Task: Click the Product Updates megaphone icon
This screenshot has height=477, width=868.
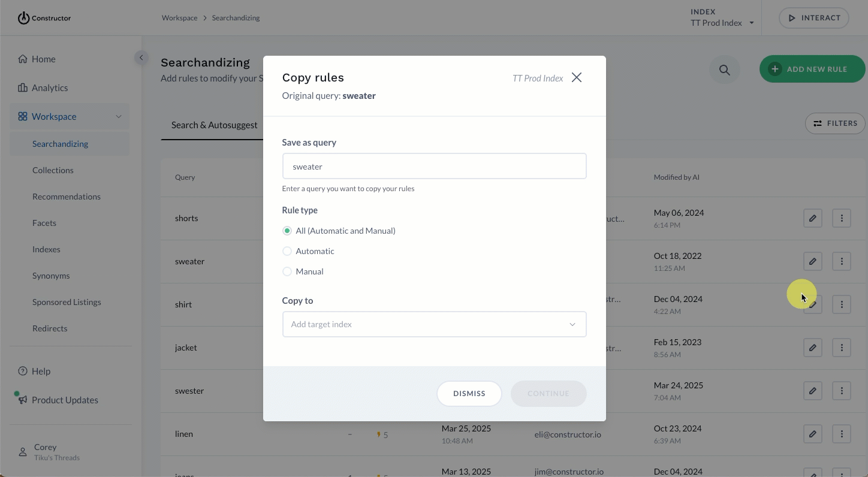Action: pos(23,400)
